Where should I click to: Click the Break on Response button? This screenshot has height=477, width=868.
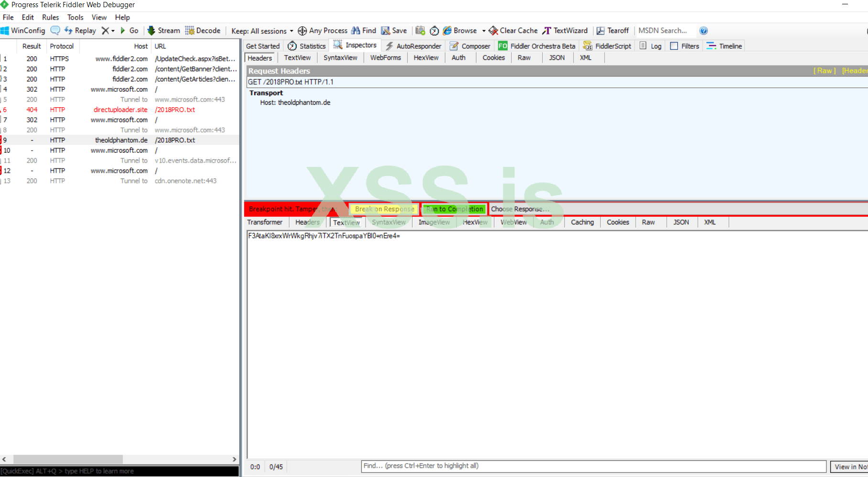[385, 209]
